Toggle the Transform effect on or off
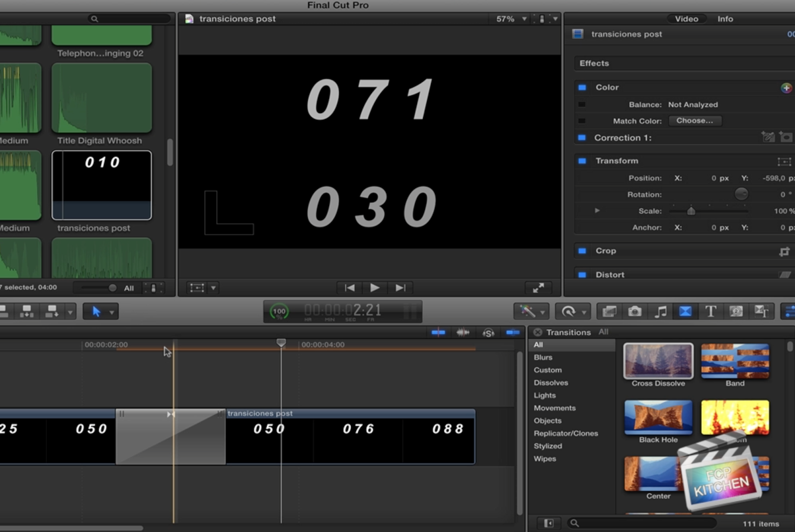795x532 pixels. point(582,160)
